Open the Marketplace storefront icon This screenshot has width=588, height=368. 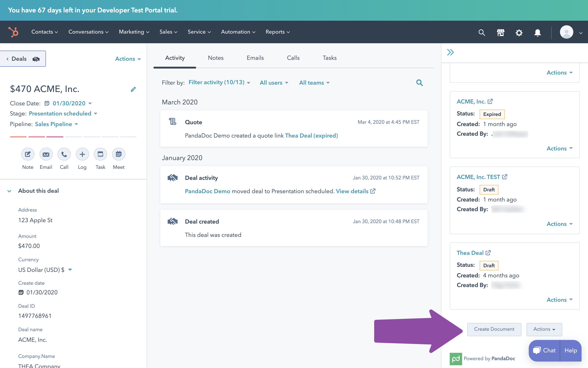click(500, 32)
